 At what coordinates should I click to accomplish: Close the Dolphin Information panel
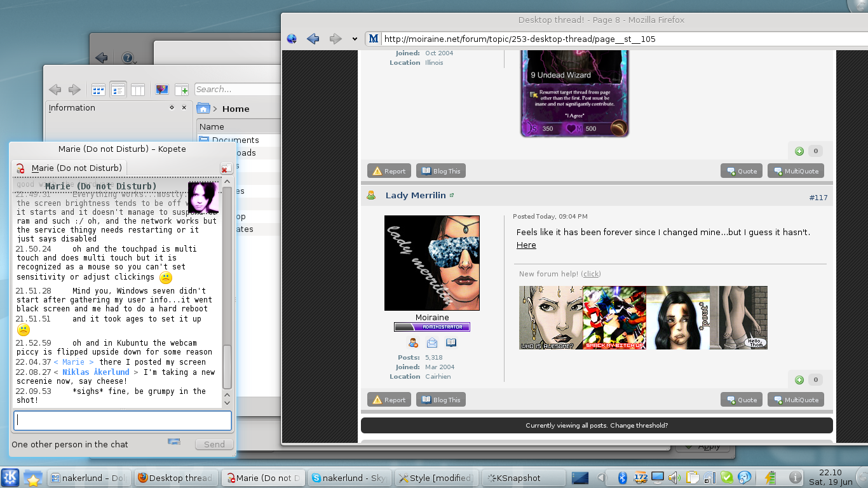184,108
